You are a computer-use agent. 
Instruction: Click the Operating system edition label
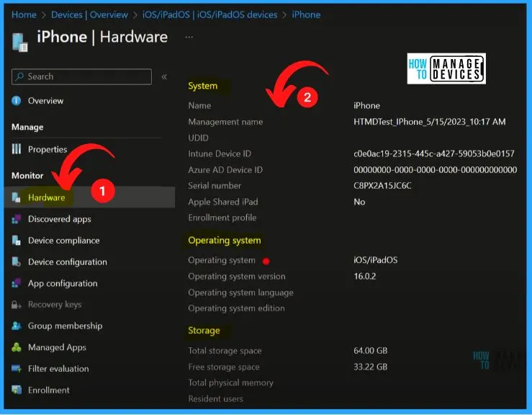click(236, 308)
